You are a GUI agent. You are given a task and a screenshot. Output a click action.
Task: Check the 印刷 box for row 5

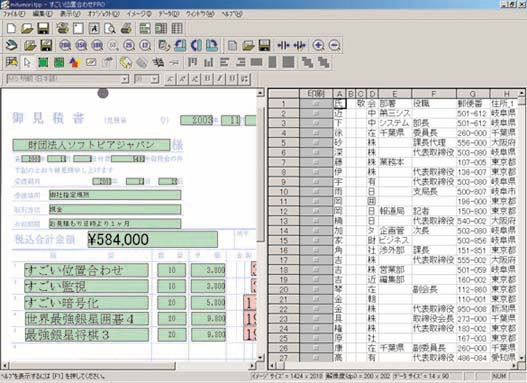coord(316,143)
